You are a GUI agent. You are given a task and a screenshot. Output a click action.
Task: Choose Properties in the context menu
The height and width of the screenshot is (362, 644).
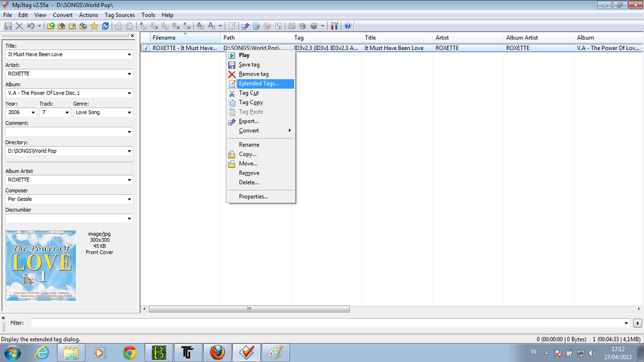tap(253, 197)
